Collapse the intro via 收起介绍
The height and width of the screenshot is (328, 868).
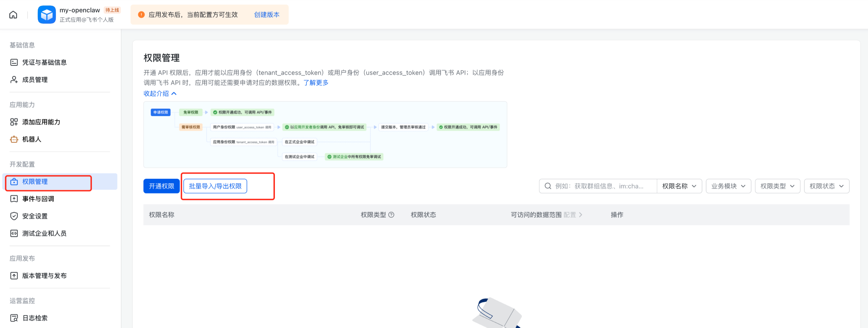coord(160,93)
